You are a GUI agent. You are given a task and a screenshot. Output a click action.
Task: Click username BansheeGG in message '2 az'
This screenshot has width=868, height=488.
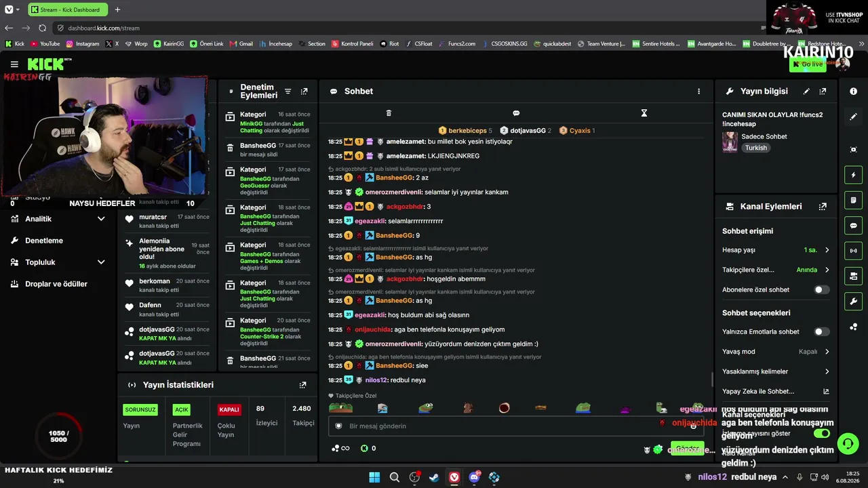pyautogui.click(x=394, y=178)
